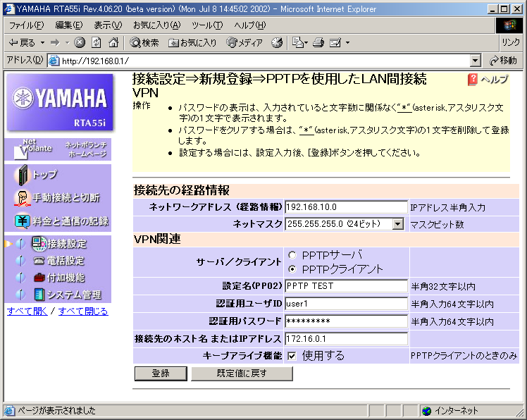The image size is (527, 420).
Task: Click the Stop button in browser toolbar
Action: pos(80,43)
